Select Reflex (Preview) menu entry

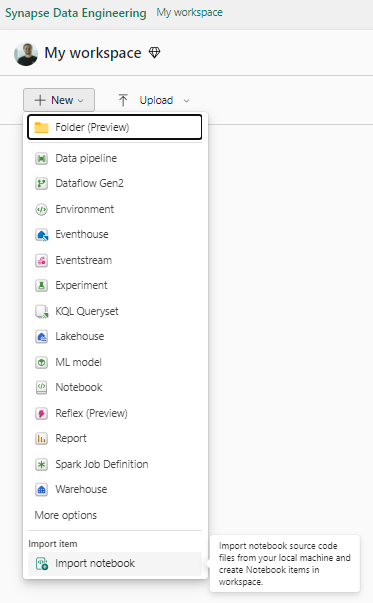[115, 413]
